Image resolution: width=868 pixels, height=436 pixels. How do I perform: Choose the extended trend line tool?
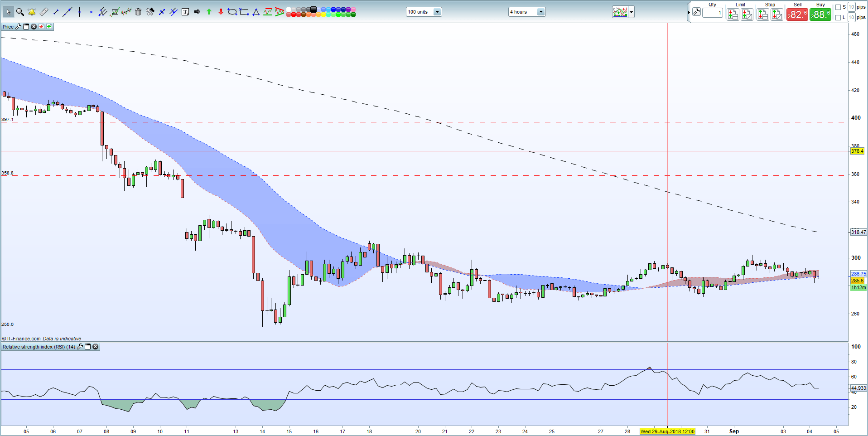tap(68, 12)
